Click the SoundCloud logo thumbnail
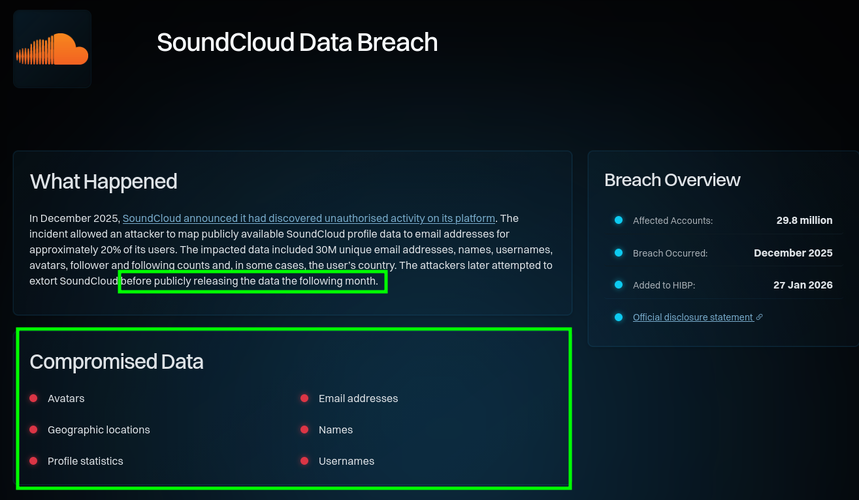 [52, 49]
